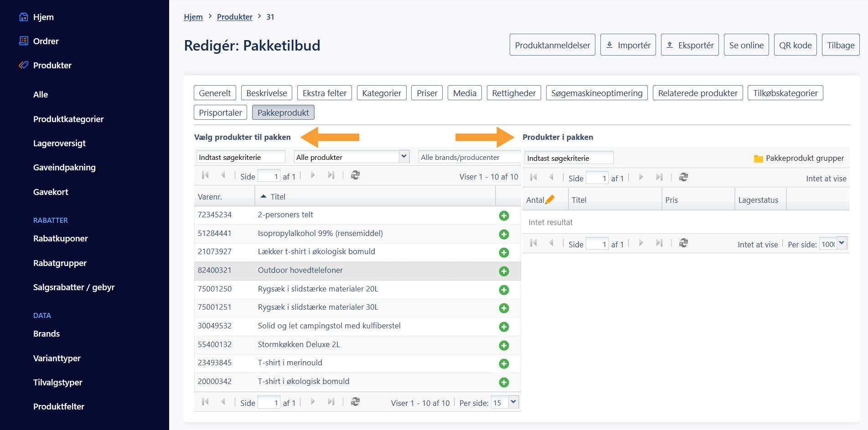Open the Per side dropdown showing 15
The height and width of the screenshot is (430, 868).
coord(513,402)
